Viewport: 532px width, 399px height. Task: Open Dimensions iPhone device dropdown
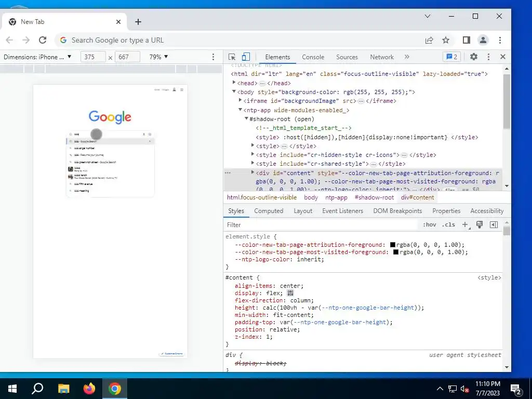37,57
